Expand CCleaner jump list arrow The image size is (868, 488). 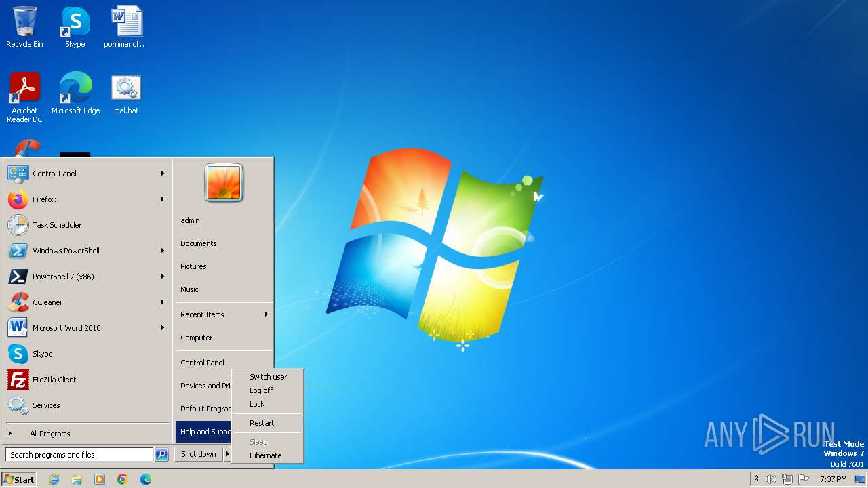(x=163, y=302)
